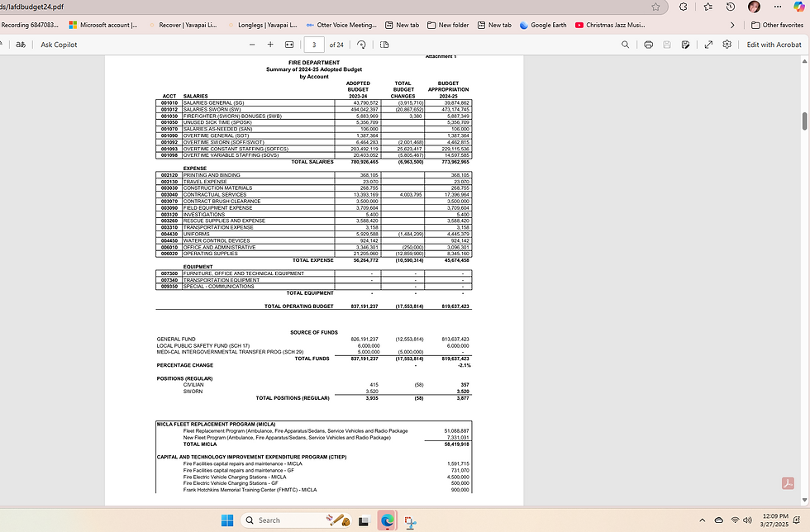Click Edit with Acrobat
Viewport: 810px width, 532px height.
(774, 45)
